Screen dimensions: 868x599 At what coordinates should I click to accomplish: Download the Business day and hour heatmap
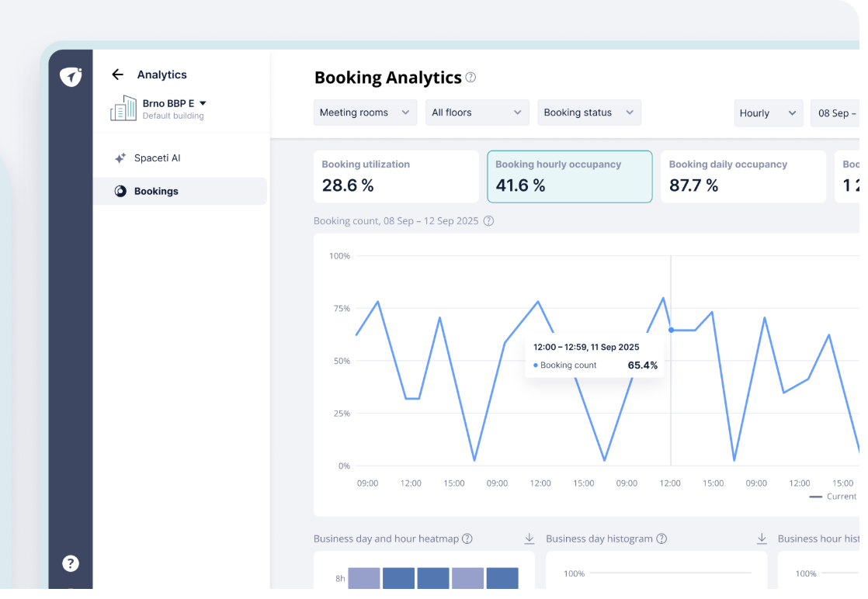529,538
